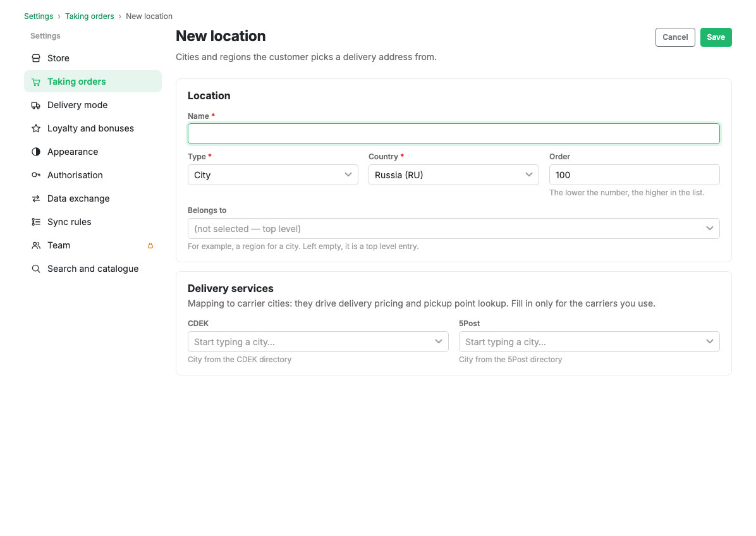Expand the Belongs to dropdown
The image size is (756, 536).
[x=454, y=228]
